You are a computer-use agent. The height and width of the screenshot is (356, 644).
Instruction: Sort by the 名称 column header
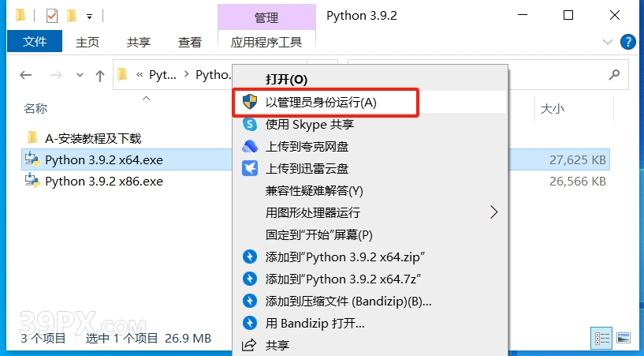point(35,108)
